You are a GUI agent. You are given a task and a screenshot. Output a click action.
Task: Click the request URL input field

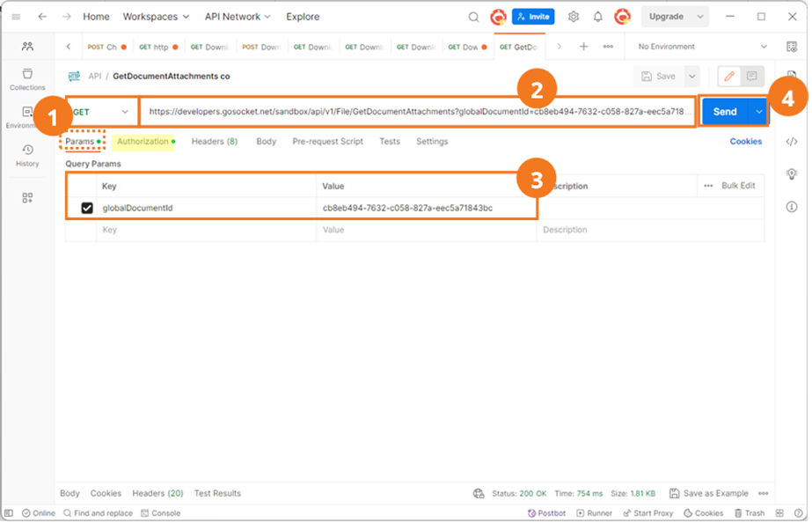[x=417, y=112]
